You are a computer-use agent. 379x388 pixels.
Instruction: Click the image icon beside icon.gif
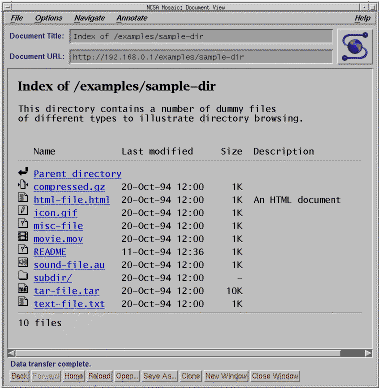coord(23,211)
